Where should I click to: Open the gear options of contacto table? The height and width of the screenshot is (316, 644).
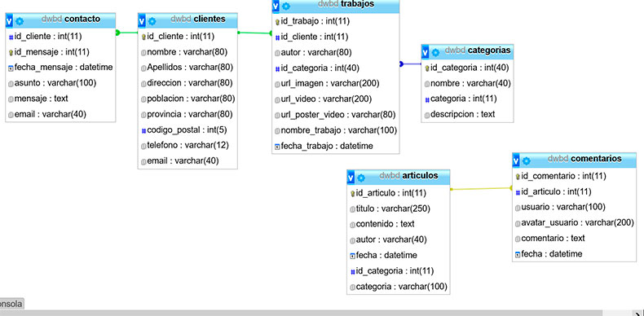tap(19, 20)
